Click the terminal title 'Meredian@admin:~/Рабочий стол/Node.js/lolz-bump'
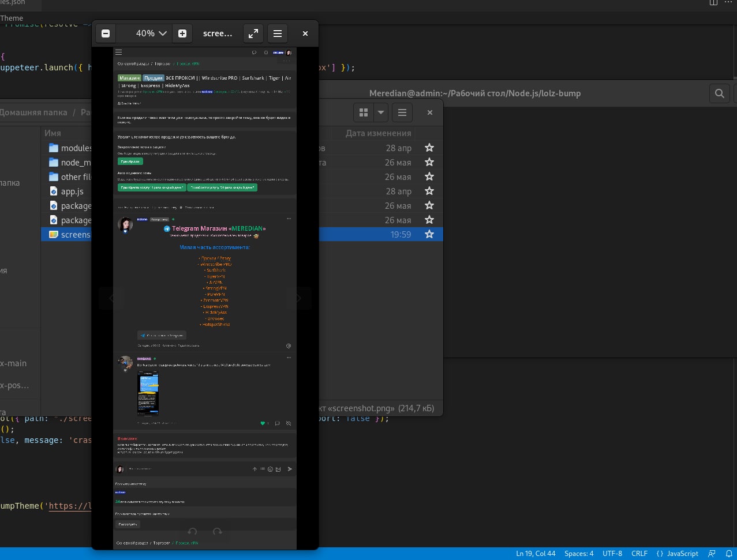Screen dimensions: 737x560 click(x=475, y=93)
